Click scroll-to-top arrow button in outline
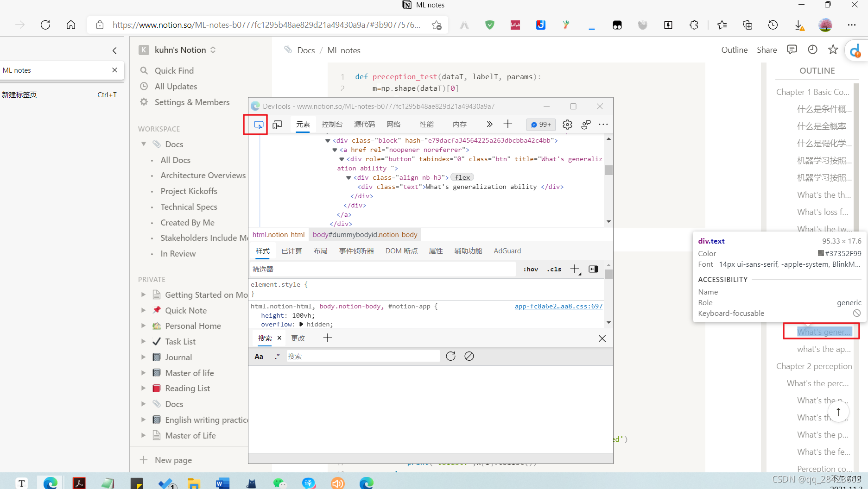 coord(838,411)
